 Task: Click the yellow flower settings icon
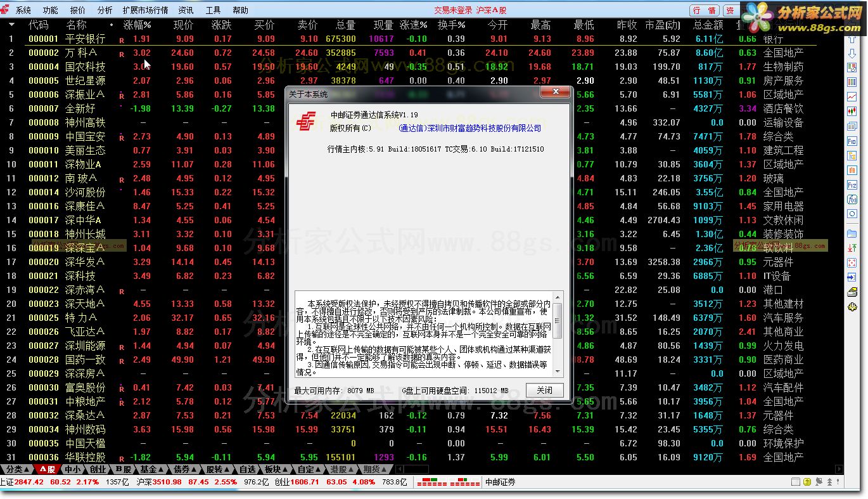point(852,307)
